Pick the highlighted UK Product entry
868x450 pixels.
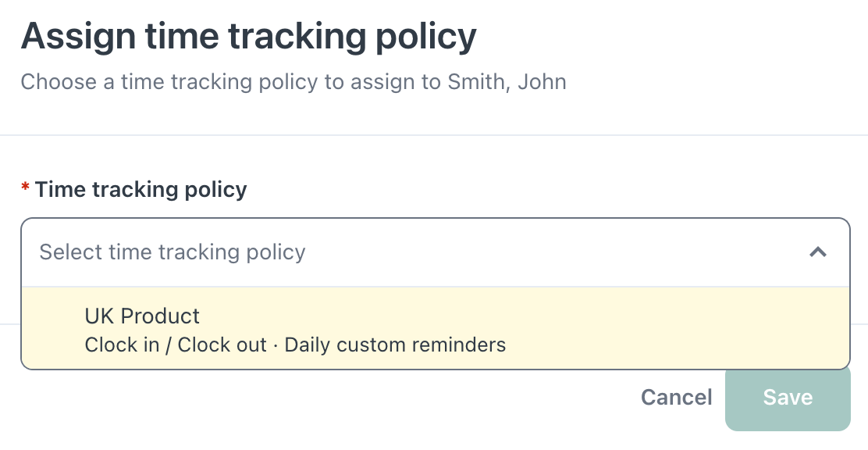pyautogui.click(x=435, y=328)
